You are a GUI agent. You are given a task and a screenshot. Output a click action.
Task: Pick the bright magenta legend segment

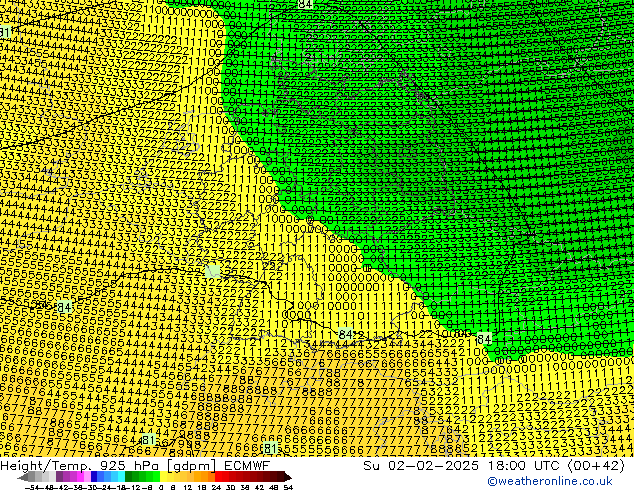click(80, 477)
